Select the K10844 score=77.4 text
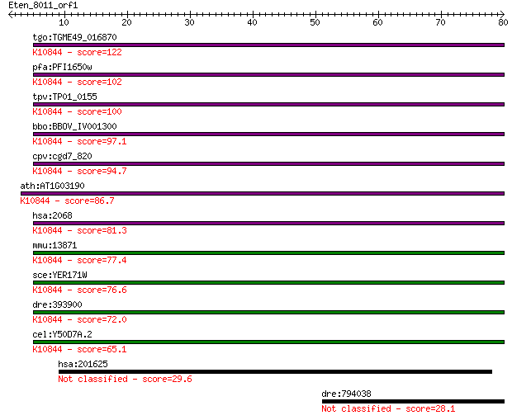 [x=79, y=260]
